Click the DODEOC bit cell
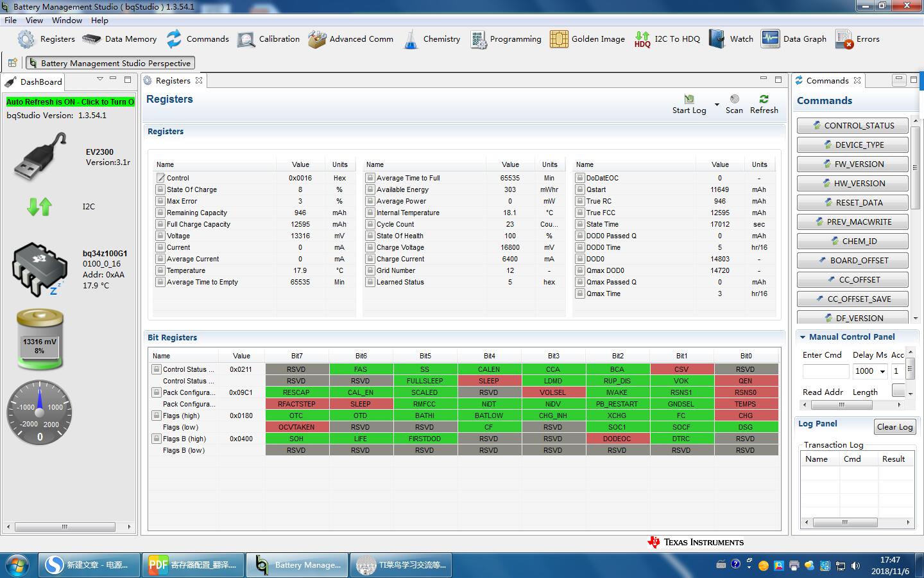The height and width of the screenshot is (578, 924). pyautogui.click(x=617, y=439)
